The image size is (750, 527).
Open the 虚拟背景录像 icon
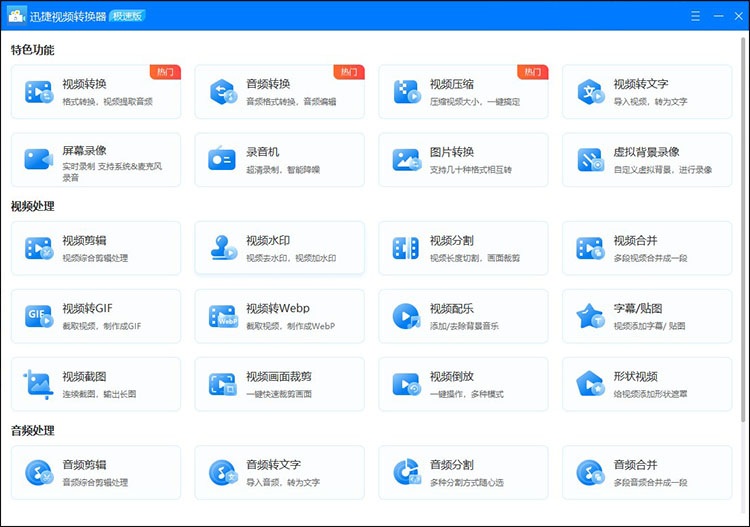(x=591, y=160)
